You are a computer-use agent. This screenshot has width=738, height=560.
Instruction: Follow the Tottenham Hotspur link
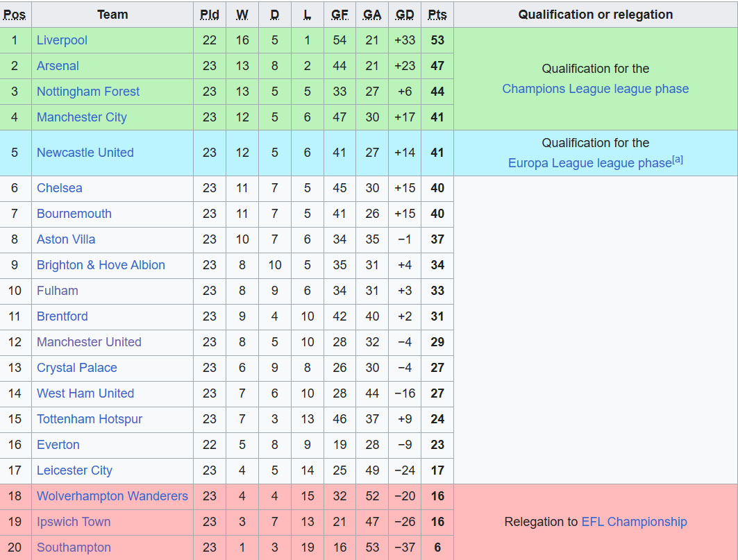tap(90, 419)
